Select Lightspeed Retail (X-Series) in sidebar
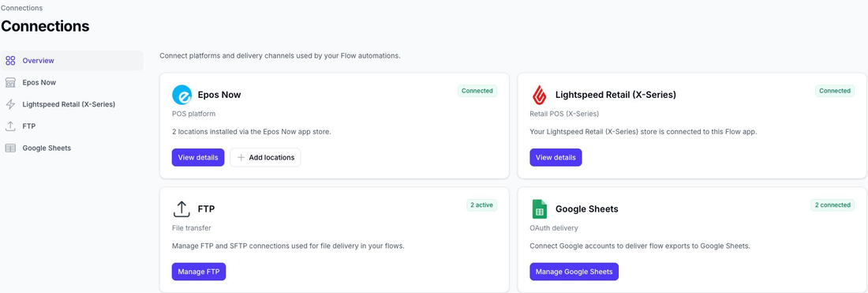The width and height of the screenshot is (868, 293). [x=72, y=104]
